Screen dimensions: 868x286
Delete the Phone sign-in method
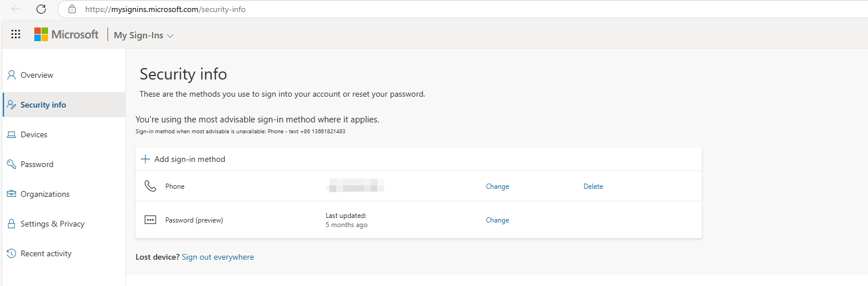coord(593,186)
